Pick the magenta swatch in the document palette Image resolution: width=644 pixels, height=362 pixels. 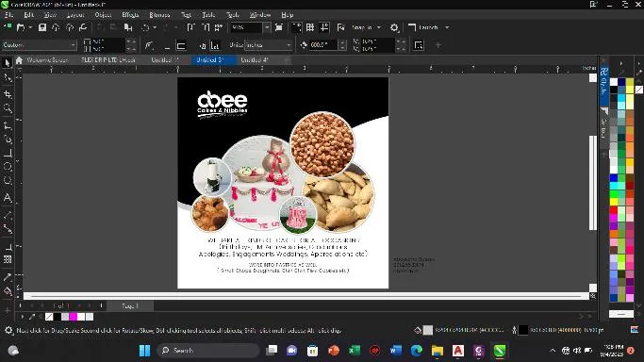74,317
